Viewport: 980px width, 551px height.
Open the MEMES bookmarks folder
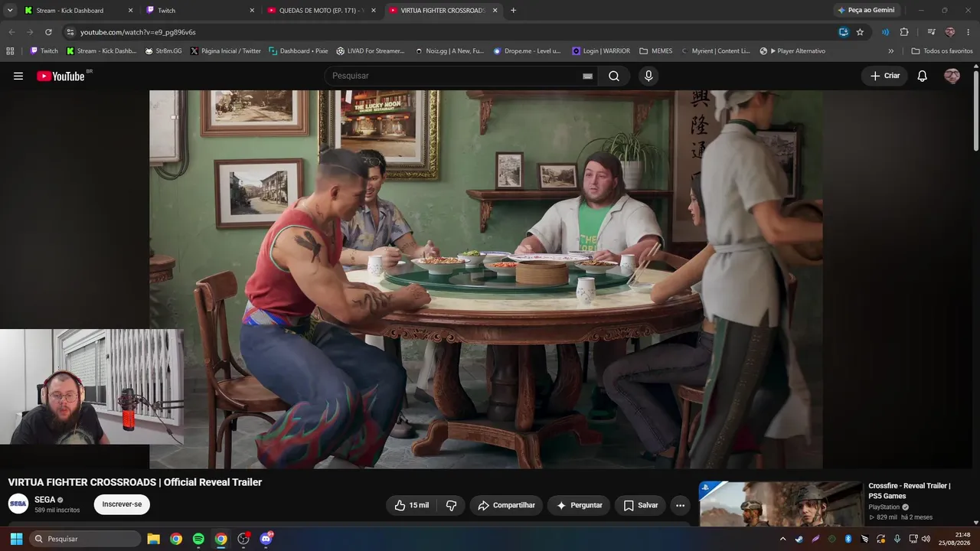(656, 51)
